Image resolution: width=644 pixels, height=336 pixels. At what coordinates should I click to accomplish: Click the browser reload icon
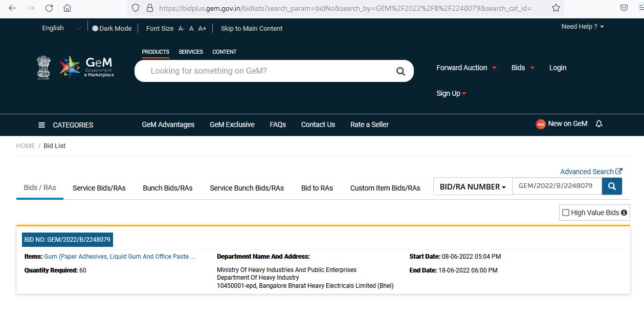(49, 8)
